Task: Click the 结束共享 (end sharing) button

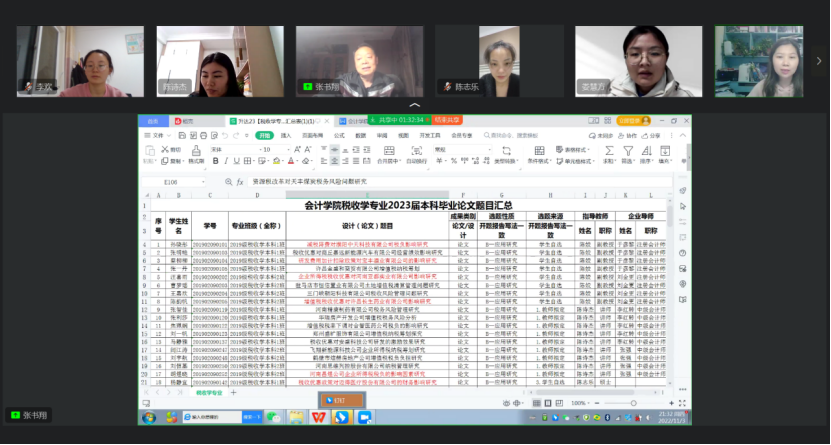Action: click(x=445, y=120)
